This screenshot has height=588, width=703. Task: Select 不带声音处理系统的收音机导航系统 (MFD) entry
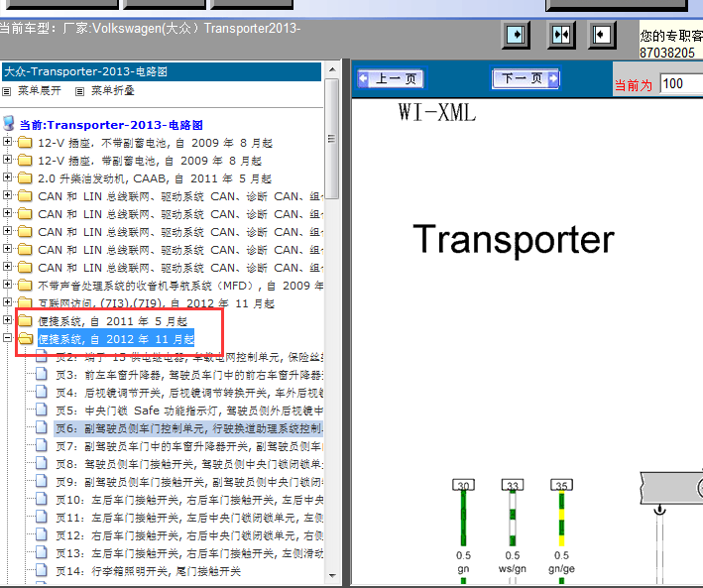point(180,286)
